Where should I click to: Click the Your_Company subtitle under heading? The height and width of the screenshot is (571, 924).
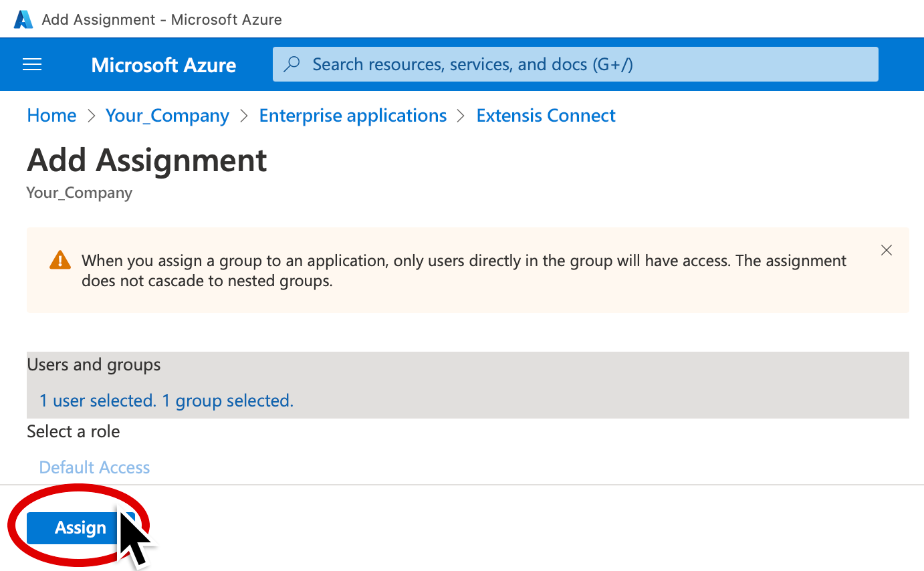coord(80,193)
